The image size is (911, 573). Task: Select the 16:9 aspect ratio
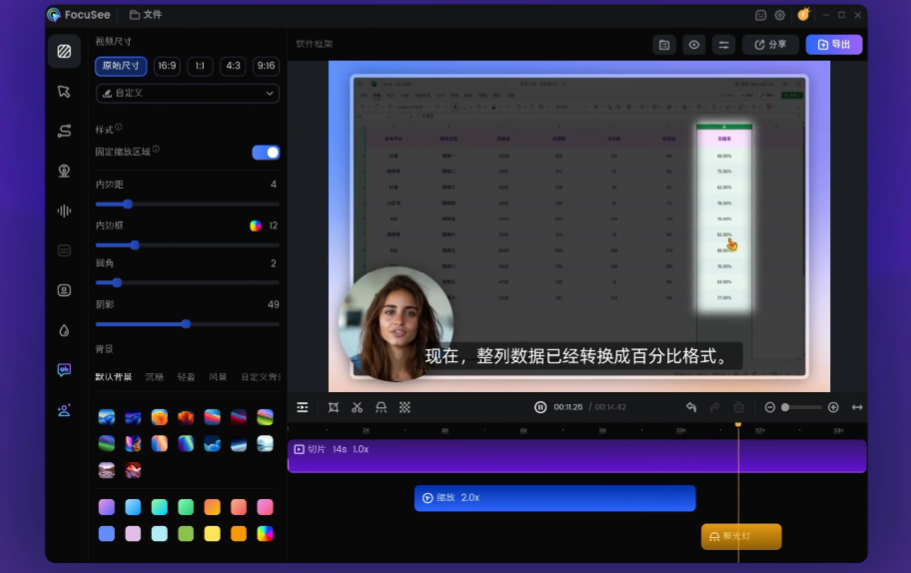167,66
